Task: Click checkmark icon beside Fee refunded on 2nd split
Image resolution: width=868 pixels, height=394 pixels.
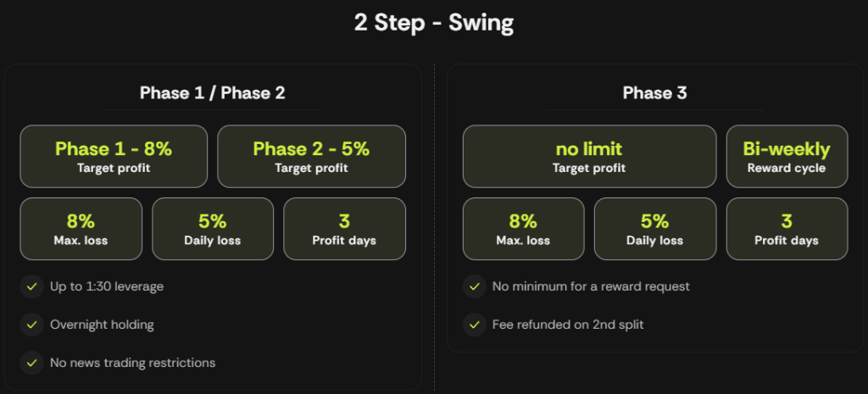Action: pos(474,325)
